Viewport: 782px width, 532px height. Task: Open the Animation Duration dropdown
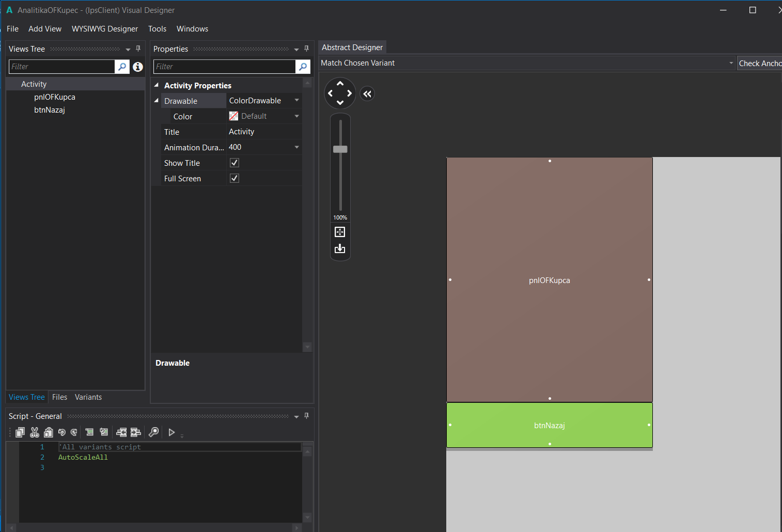click(297, 147)
